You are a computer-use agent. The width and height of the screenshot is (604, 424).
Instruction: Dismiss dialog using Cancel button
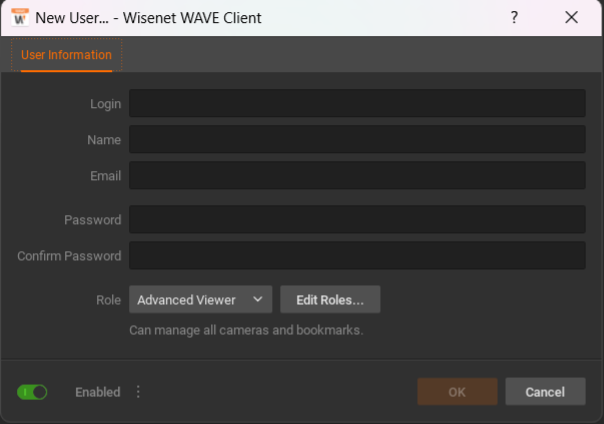click(x=545, y=391)
